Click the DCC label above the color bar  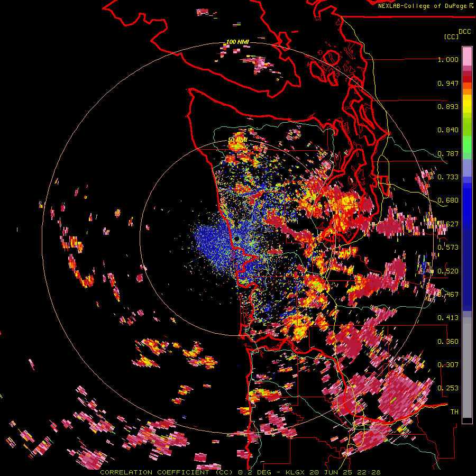click(x=465, y=32)
